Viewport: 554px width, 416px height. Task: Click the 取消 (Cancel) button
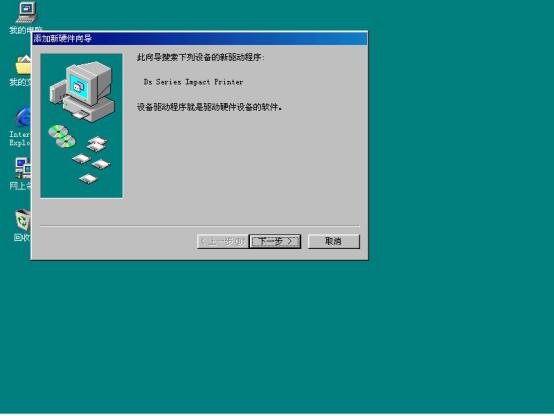point(334,241)
